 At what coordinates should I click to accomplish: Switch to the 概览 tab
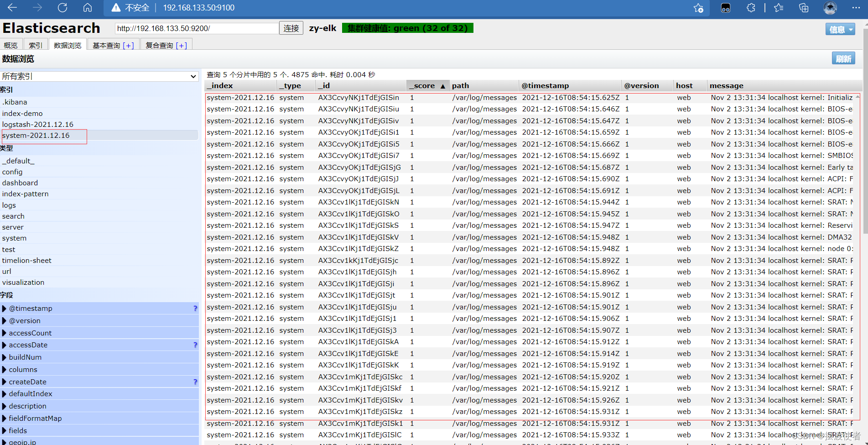tap(10, 45)
